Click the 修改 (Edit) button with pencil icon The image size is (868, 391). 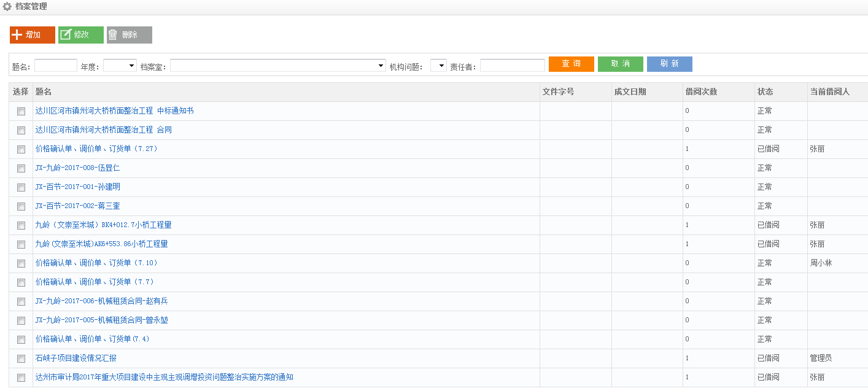(81, 35)
